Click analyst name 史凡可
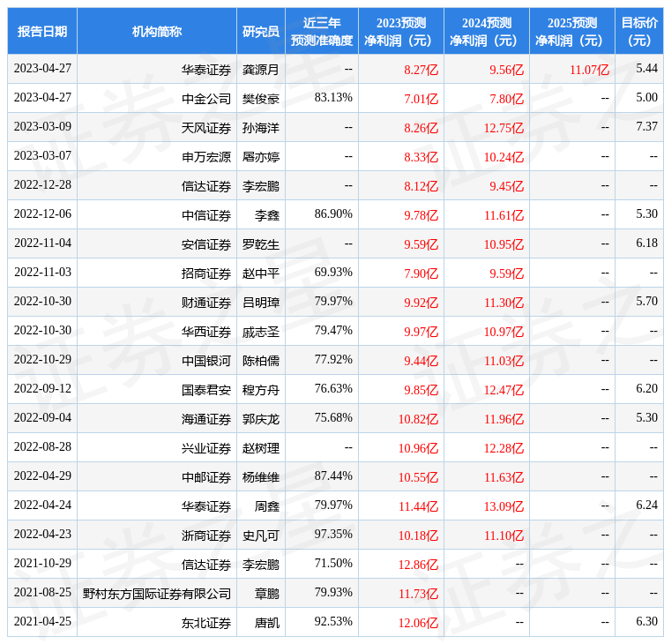This screenshot has height=644, width=664. pos(261,536)
